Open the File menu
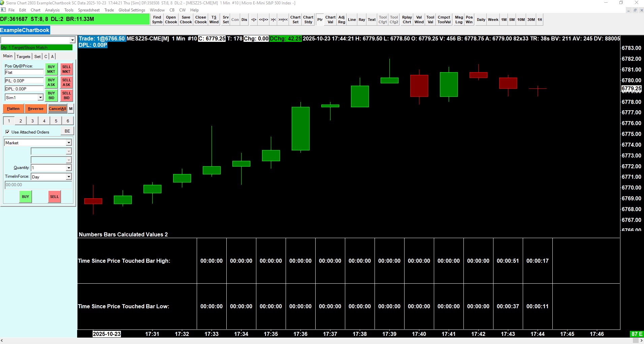This screenshot has width=644, height=344. 11,10
